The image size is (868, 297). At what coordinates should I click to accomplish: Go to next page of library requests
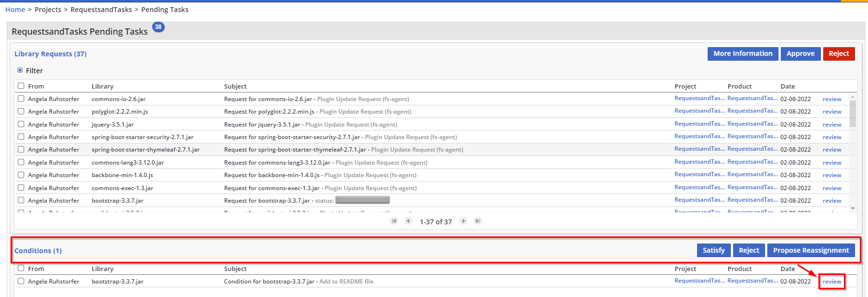(x=463, y=221)
